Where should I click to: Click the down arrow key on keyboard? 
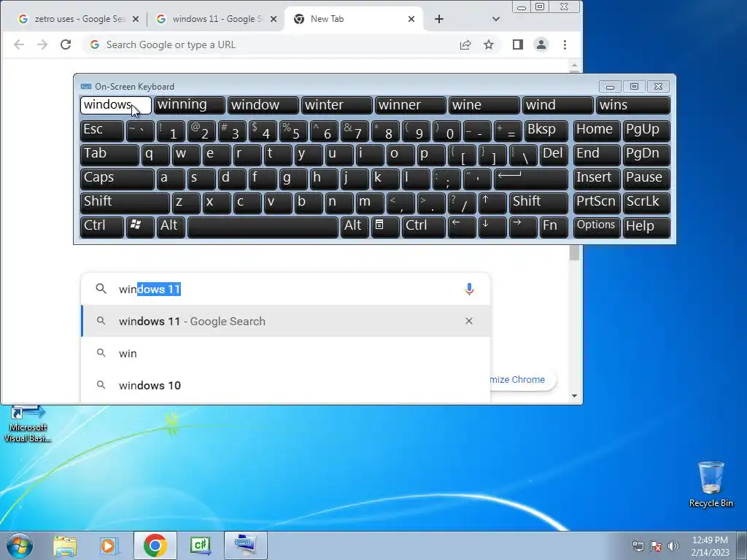(492, 226)
